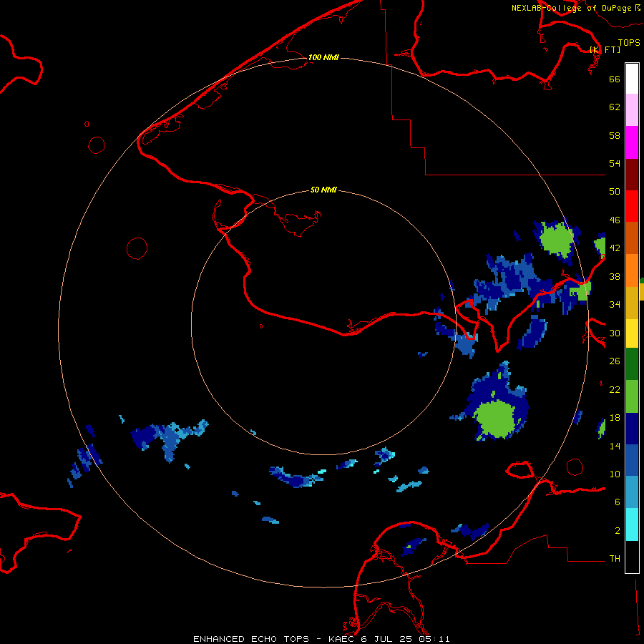Click the medium blue color bar segment

[x=632, y=460]
